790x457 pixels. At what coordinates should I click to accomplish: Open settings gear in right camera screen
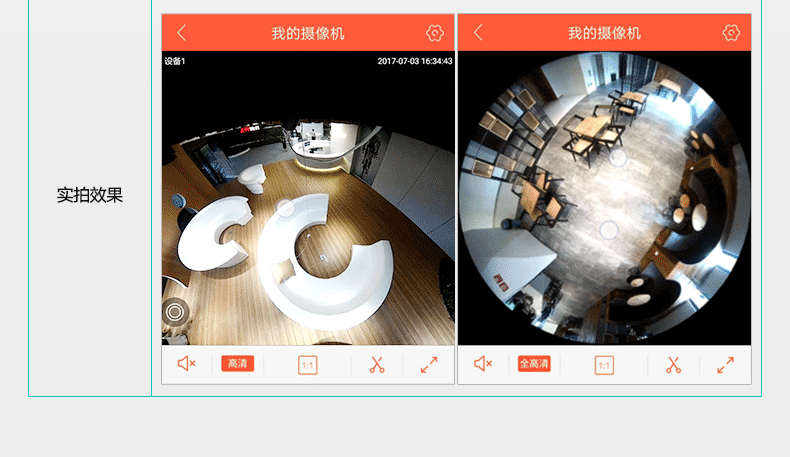pos(731,33)
